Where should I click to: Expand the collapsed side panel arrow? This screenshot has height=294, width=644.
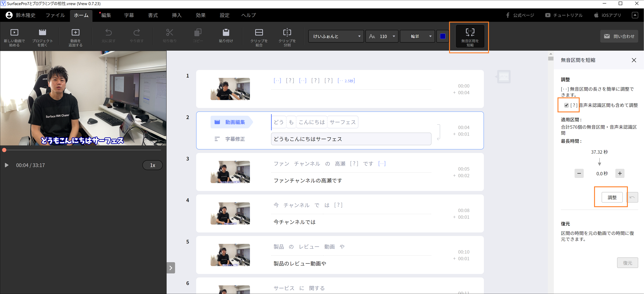[171, 268]
